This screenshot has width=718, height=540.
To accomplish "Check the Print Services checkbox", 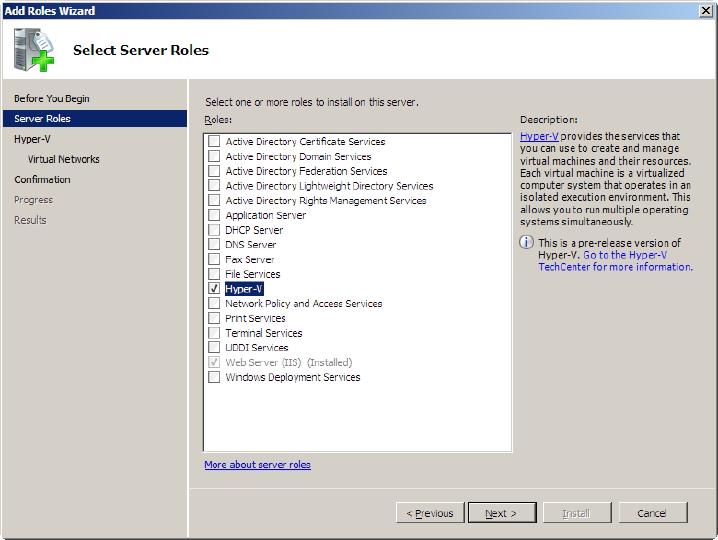I will [x=214, y=318].
